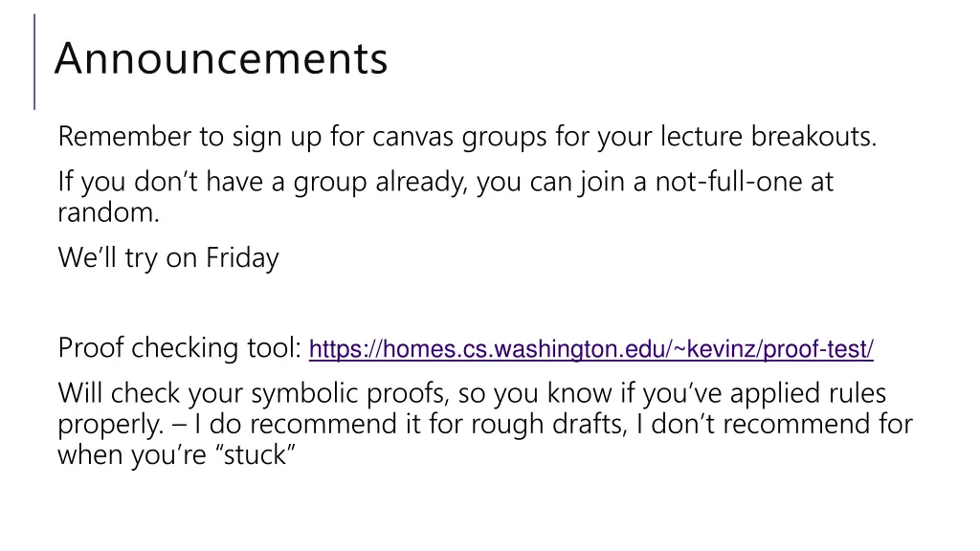Click the words 'applied rules'
980x551 pixels.
tap(808, 394)
